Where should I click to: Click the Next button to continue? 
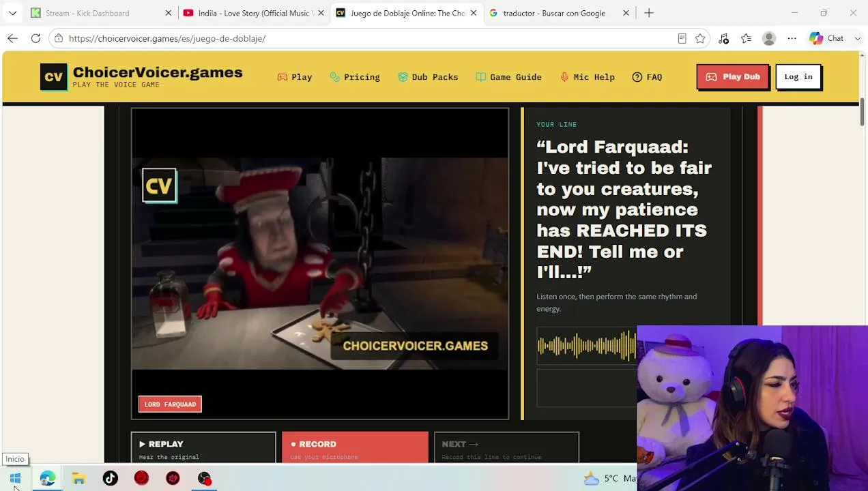tap(506, 448)
